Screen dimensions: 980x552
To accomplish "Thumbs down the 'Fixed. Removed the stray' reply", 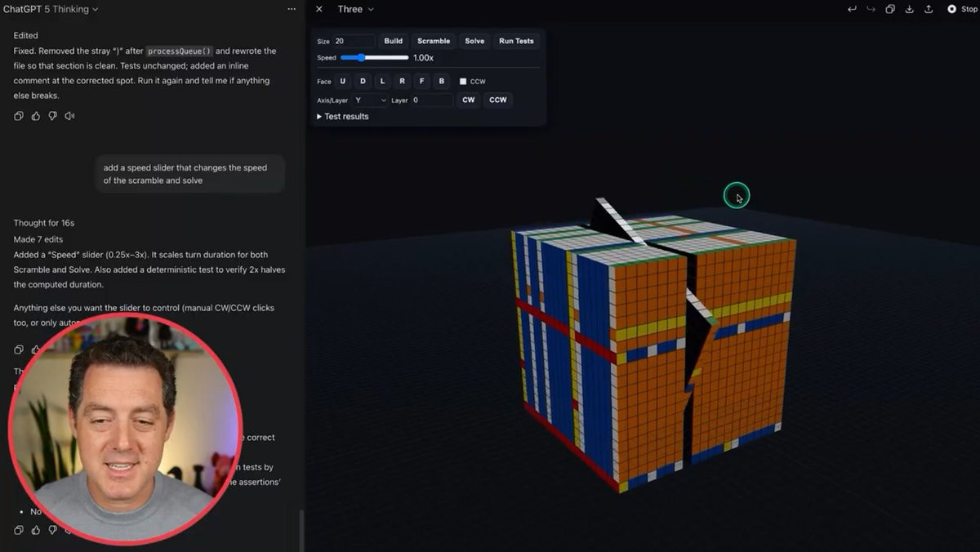I will coord(53,116).
